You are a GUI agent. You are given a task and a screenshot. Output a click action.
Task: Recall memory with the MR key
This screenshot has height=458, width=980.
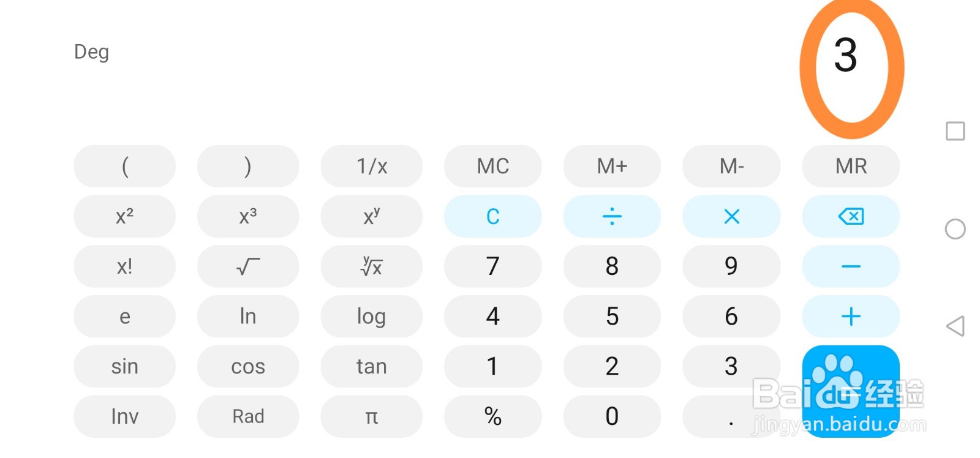pos(851,166)
